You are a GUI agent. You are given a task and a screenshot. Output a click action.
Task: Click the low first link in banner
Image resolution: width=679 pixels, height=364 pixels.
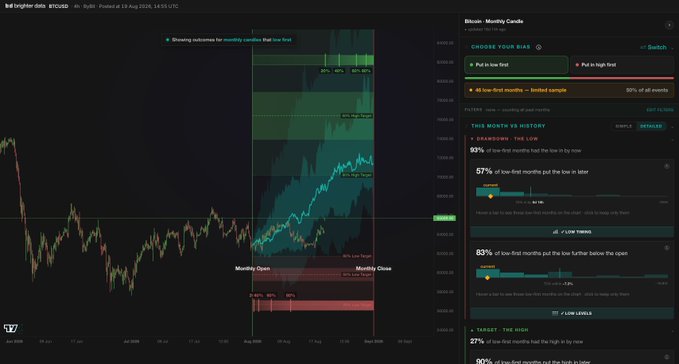[282, 40]
